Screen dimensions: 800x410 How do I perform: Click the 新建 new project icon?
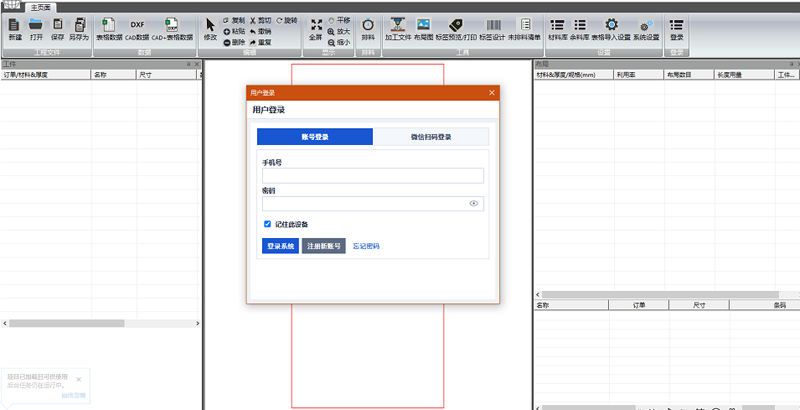[15, 30]
